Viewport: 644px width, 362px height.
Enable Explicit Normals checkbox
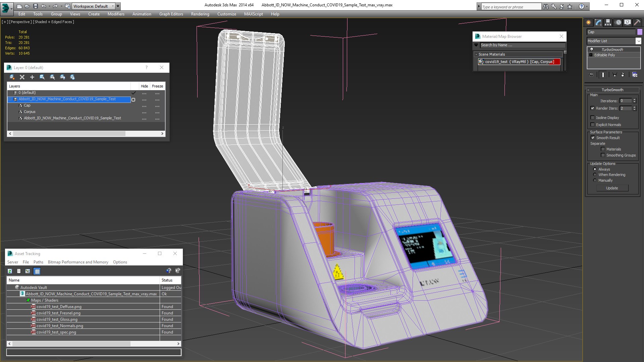point(592,125)
